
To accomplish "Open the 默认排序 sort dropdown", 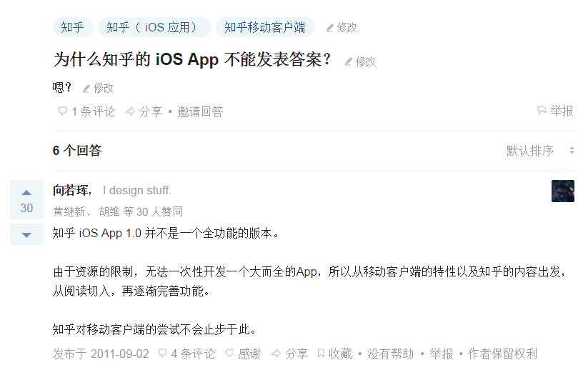I will click(540, 151).
